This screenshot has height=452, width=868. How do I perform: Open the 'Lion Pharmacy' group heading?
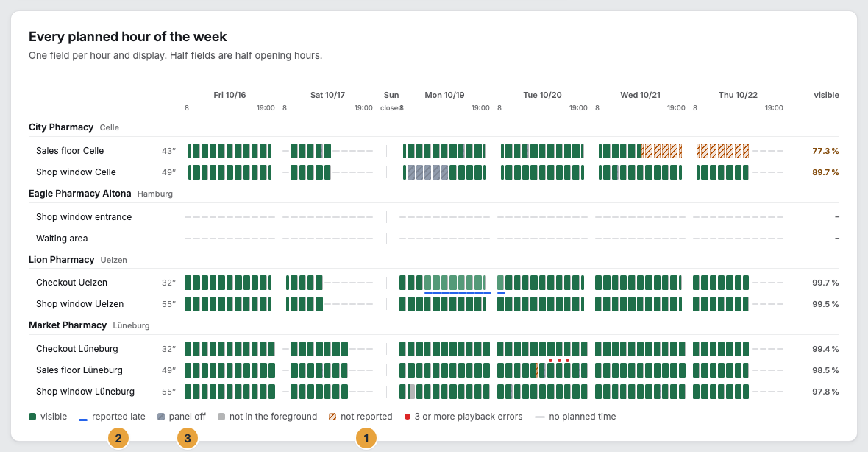tap(62, 260)
